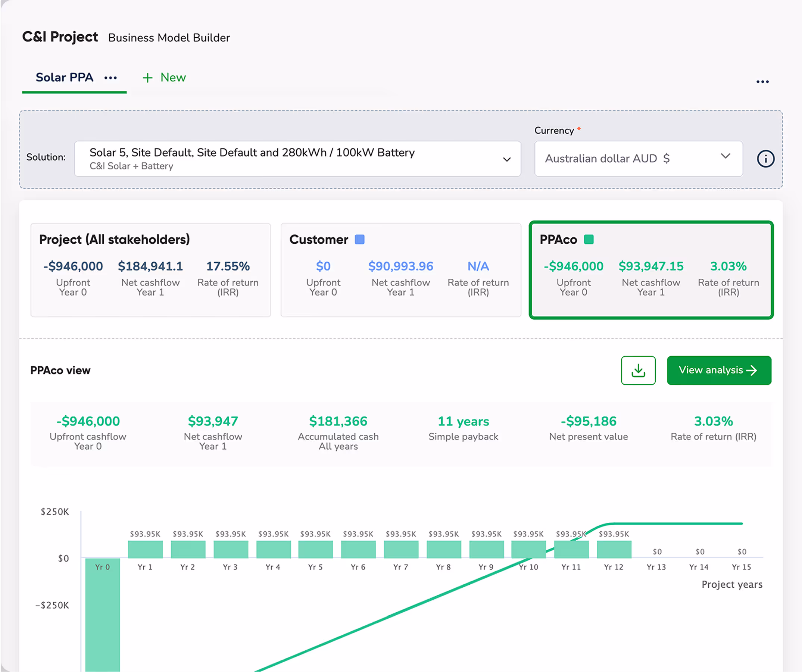
Task: Select the Solar PPA tab
Action: coord(65,78)
